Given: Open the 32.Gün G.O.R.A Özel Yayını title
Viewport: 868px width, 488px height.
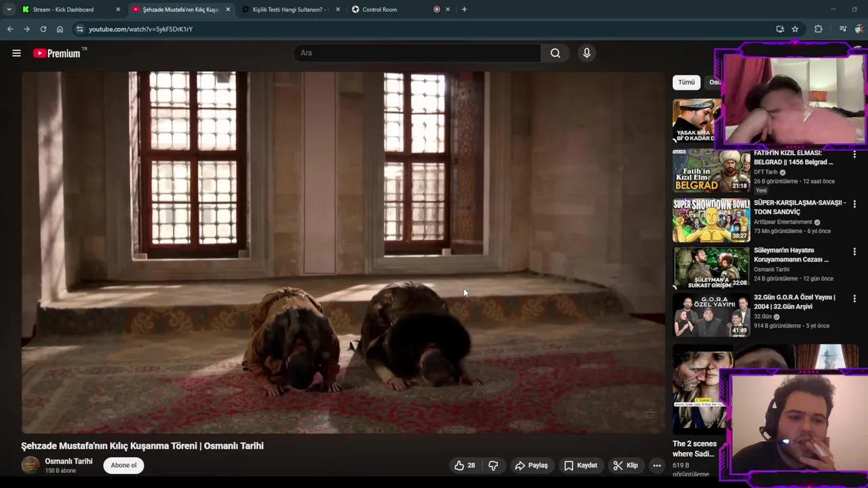Looking at the screenshot, I should (x=795, y=302).
